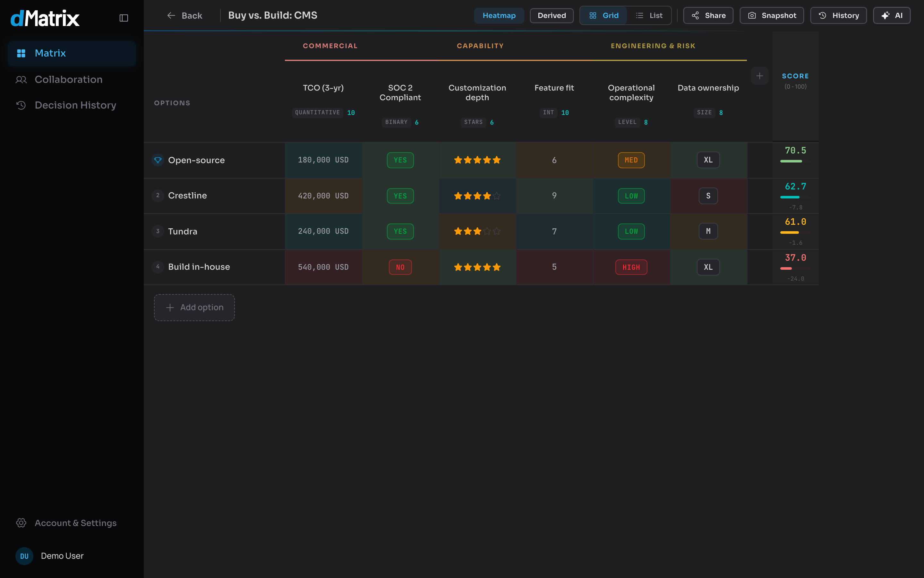Click the INT type badge

click(548, 112)
